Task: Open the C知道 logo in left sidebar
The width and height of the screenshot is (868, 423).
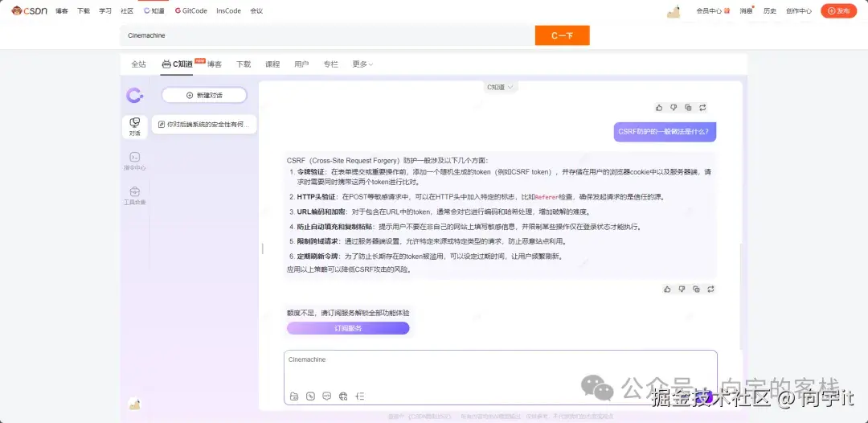Action: pos(134,95)
